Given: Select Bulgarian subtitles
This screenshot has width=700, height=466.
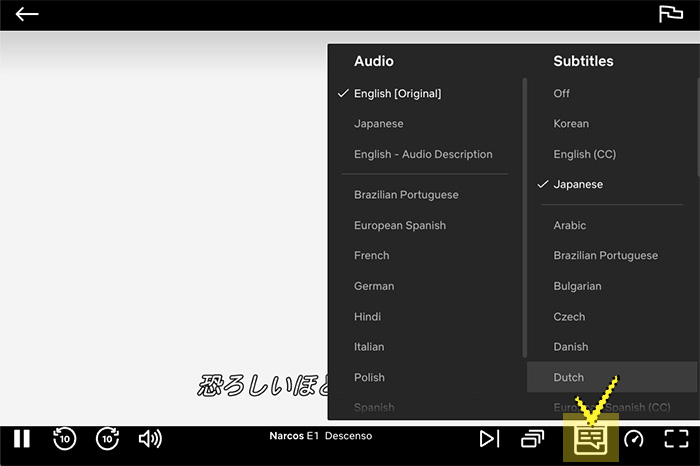Looking at the screenshot, I should click(x=577, y=286).
